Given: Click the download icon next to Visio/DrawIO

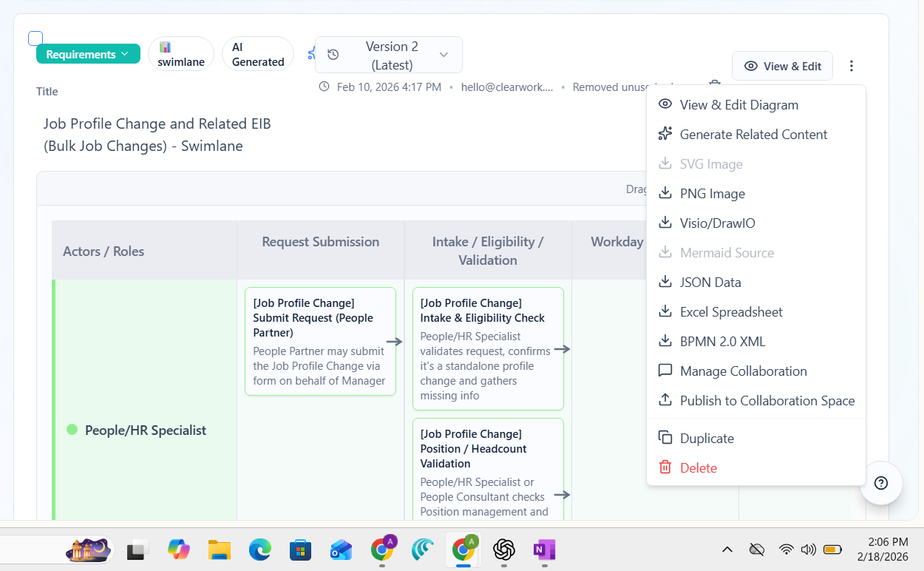Looking at the screenshot, I should click(x=665, y=223).
